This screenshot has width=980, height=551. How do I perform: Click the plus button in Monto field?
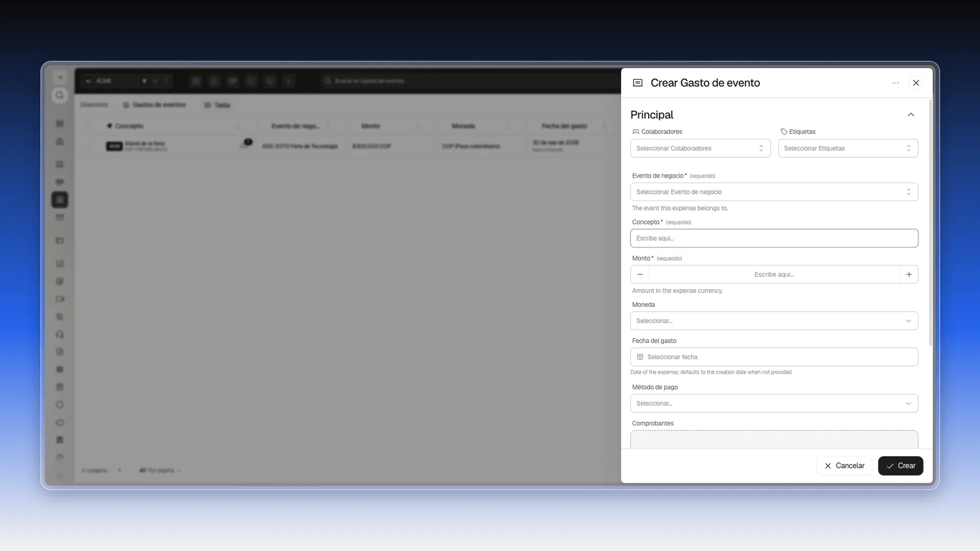pos(909,274)
